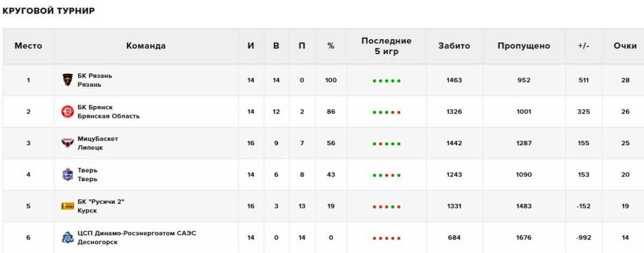Click the БК Рязань team logo
Screen dimensions: 644x253
[x=68, y=80]
